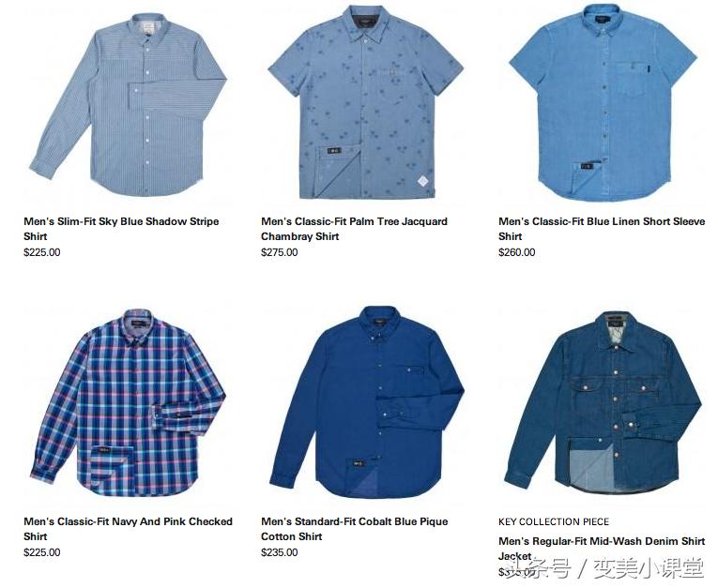The width and height of the screenshot is (718, 588).
Task: Select the $225.00 price under Checked Shirt
Action: click(x=41, y=552)
